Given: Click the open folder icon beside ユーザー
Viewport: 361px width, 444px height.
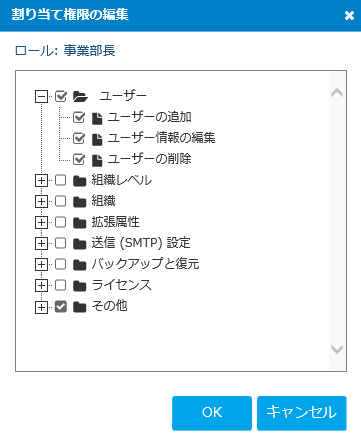Looking at the screenshot, I should pos(80,97).
